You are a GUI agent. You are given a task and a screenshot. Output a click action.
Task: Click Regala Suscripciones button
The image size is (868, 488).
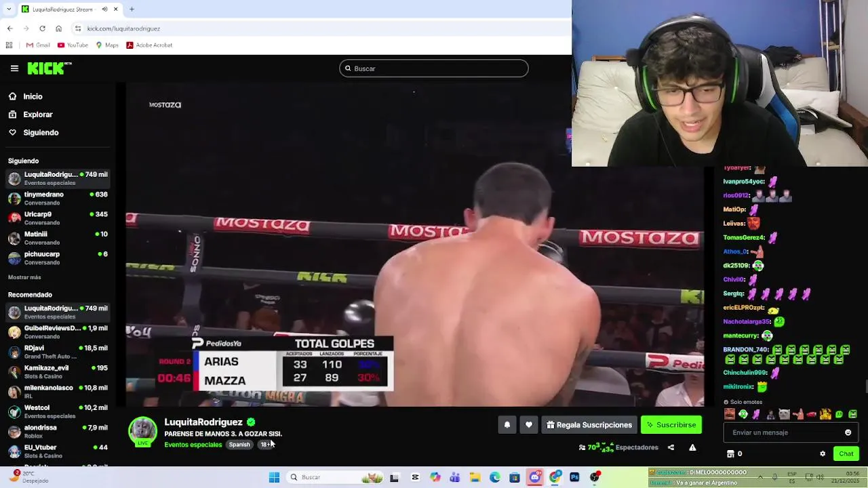(x=589, y=425)
